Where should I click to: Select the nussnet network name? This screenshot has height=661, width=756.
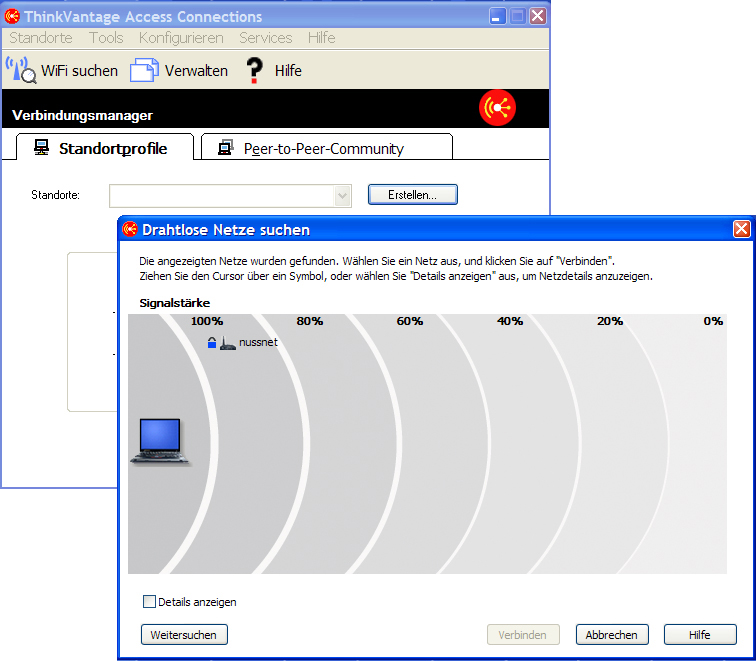coord(258,342)
